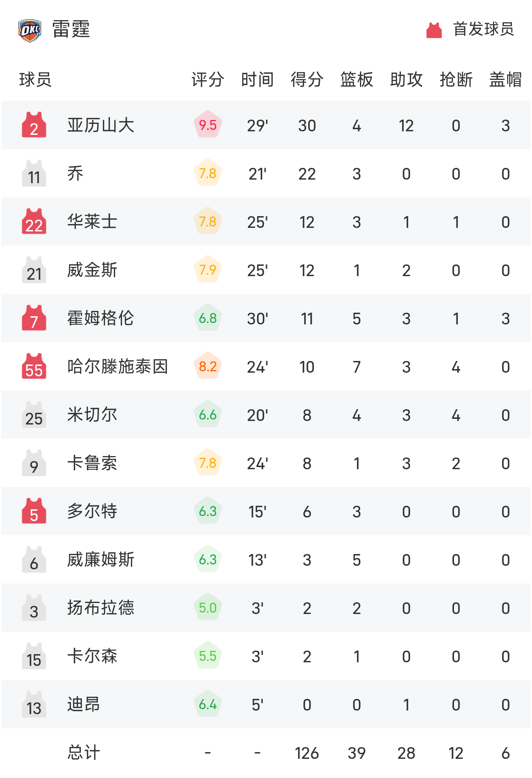The image size is (532, 778).
Task: Click Hartenstein's red number 55 jersey
Action: click(x=34, y=366)
